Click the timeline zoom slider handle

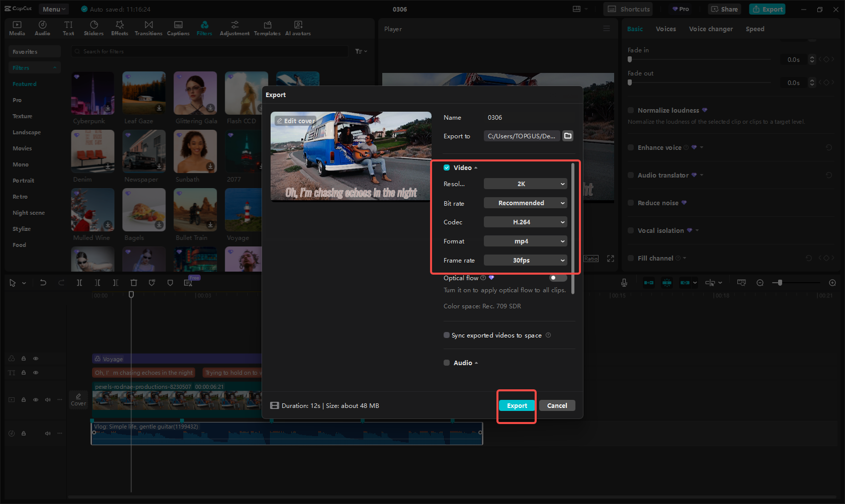[780, 283]
